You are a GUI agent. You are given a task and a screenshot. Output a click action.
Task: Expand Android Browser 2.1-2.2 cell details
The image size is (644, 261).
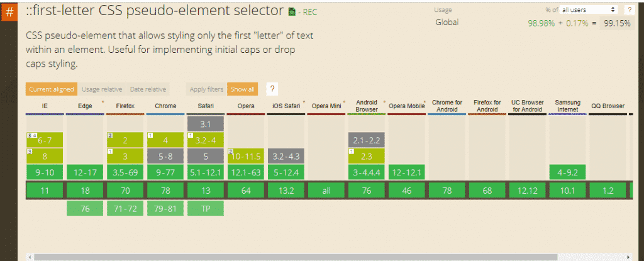tap(367, 140)
